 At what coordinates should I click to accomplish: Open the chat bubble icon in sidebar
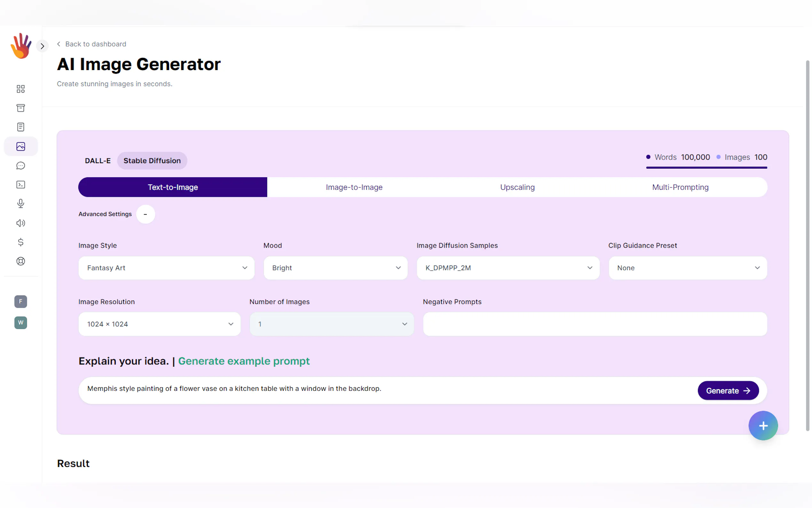pos(20,166)
